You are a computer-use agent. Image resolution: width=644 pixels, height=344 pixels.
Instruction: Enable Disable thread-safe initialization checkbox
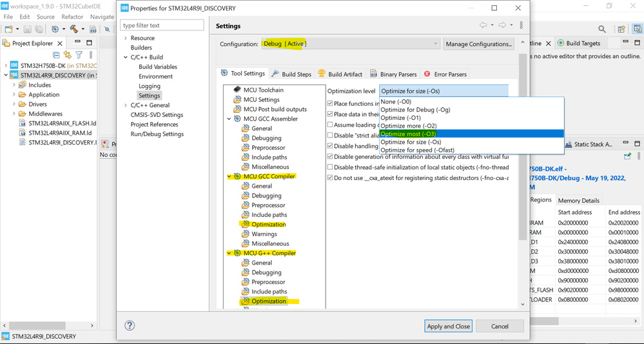click(330, 167)
